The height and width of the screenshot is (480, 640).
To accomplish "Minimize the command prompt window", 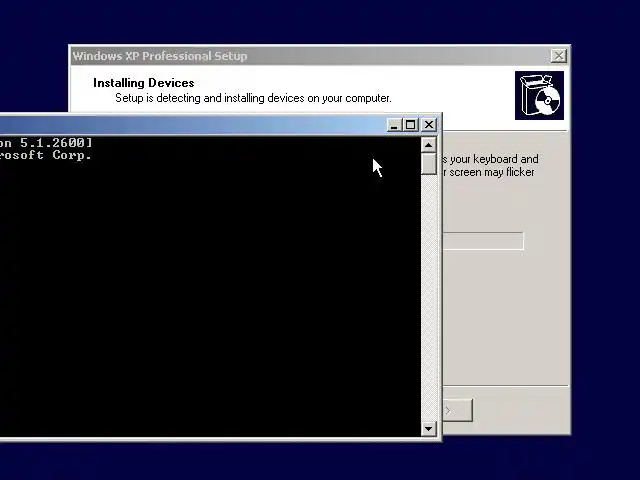I will [x=394, y=124].
